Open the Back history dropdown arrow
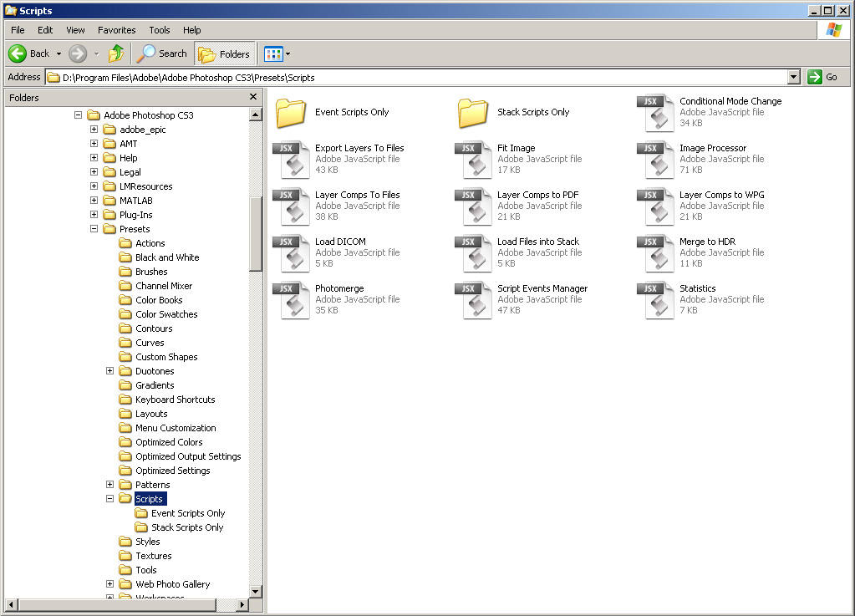 tap(59, 54)
